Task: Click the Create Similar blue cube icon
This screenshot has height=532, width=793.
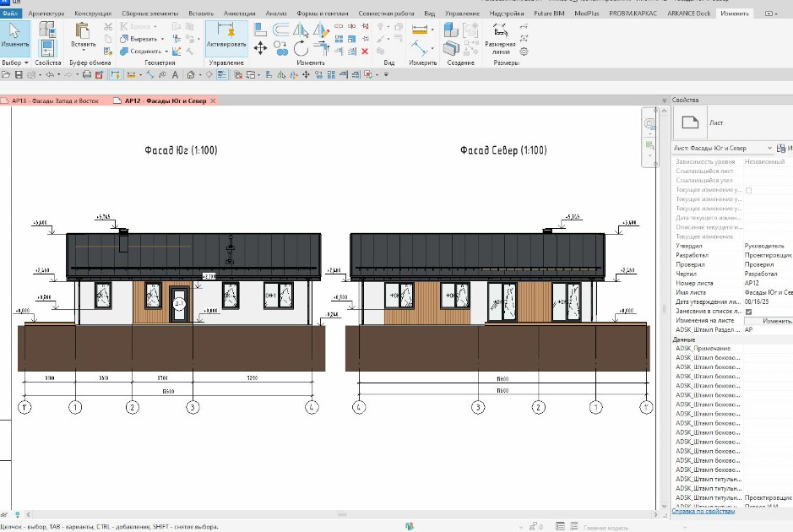Action: click(451, 30)
